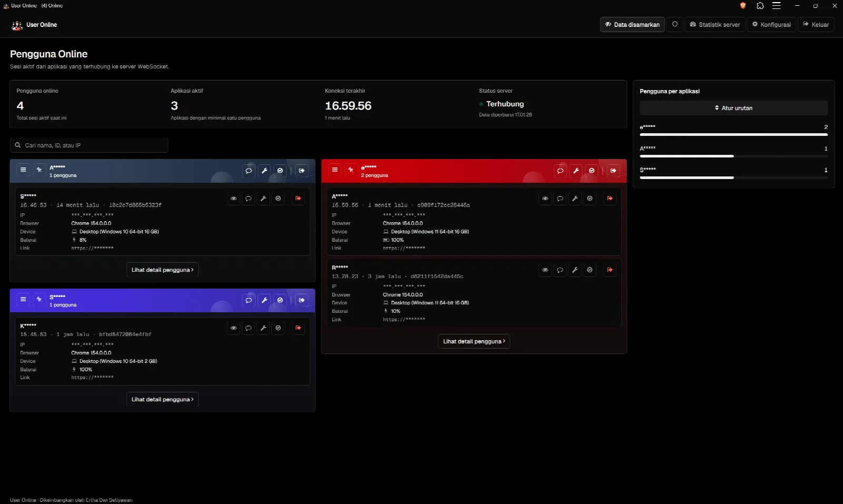This screenshot has height=504, width=843.
Task: Message the user connected at 13.28.23
Action: tap(560, 270)
